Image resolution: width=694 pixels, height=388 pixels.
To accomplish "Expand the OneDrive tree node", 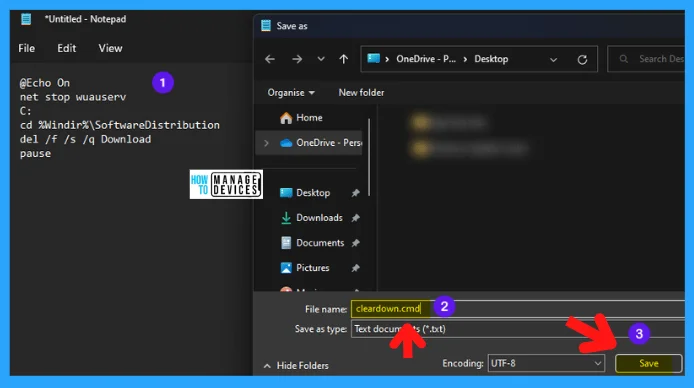I will click(266, 143).
